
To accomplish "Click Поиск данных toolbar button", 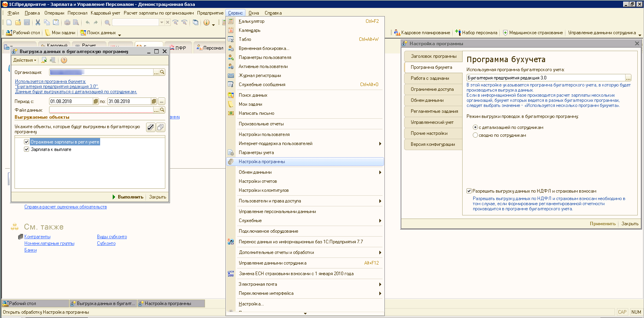I will coord(98,33).
